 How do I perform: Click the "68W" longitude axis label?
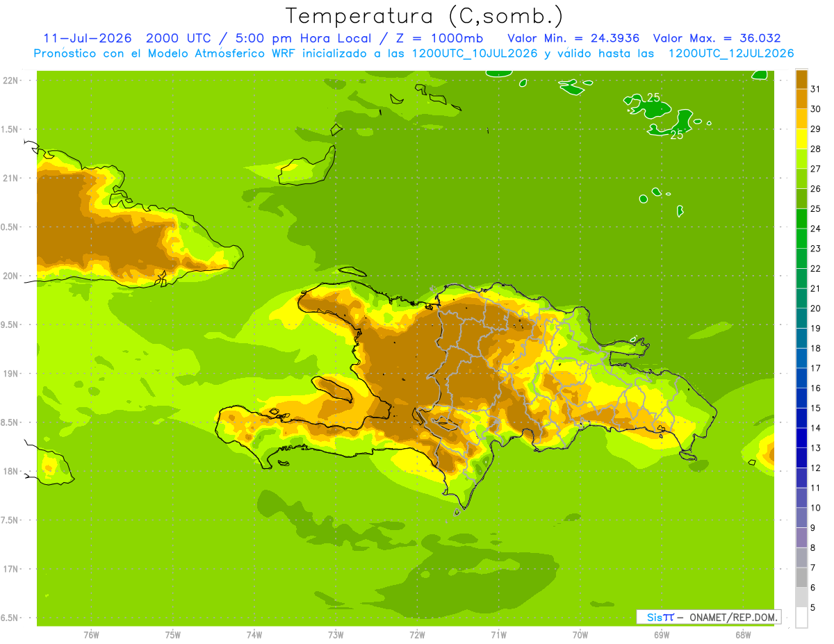click(742, 634)
